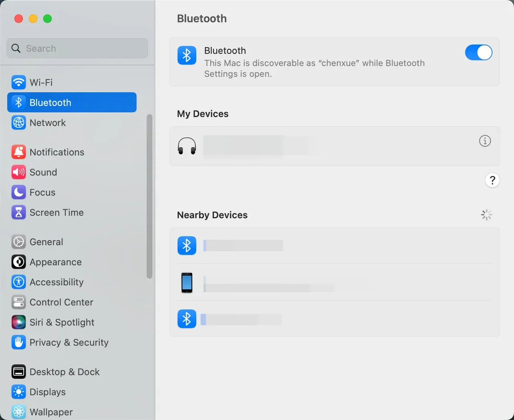Click the red close window button
This screenshot has height=420, width=514.
18,18
